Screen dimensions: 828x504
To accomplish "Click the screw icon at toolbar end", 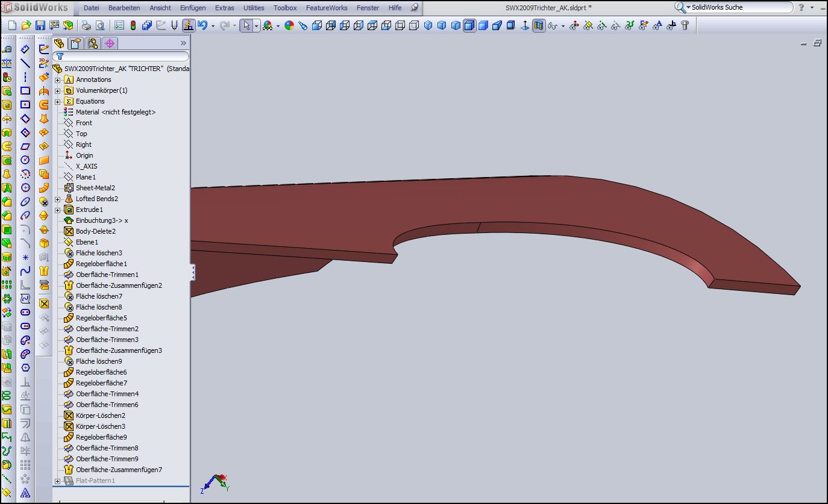I will [685, 26].
